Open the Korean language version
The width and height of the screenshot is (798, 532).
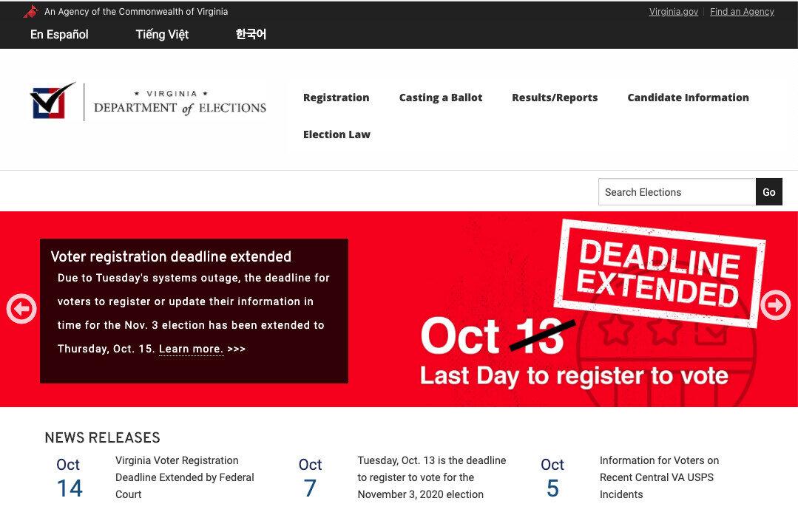(250, 34)
